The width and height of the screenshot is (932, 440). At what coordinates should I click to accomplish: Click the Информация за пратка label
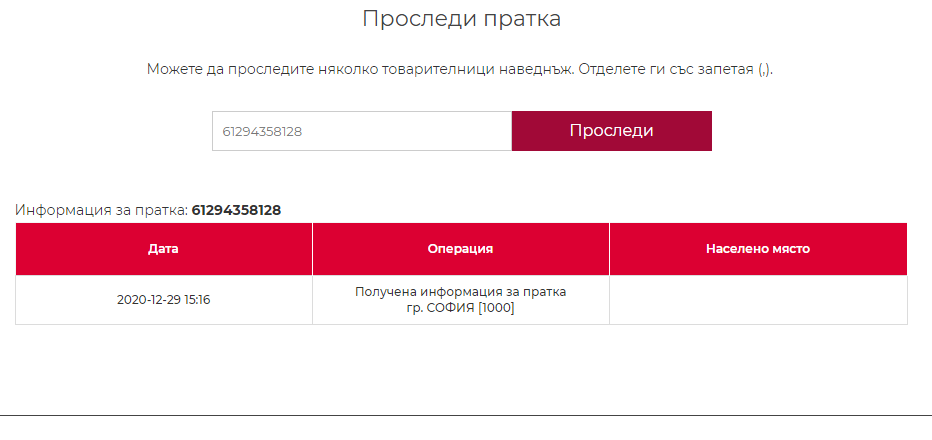pos(101,210)
